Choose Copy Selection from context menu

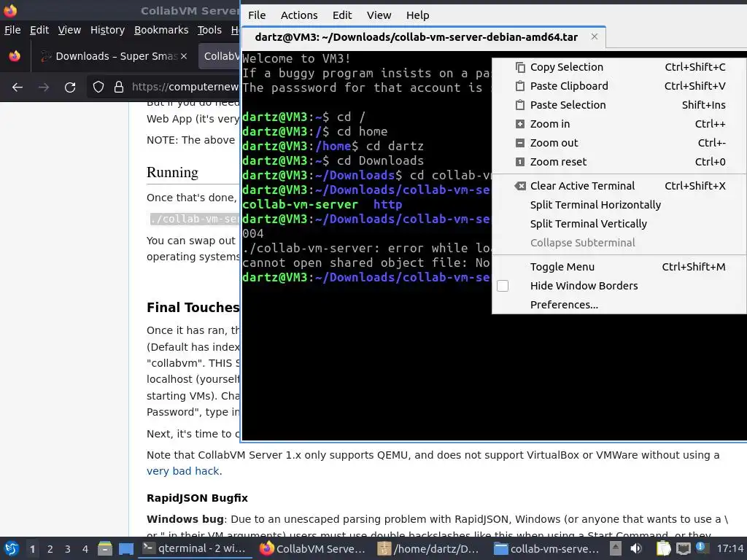pyautogui.click(x=619, y=67)
